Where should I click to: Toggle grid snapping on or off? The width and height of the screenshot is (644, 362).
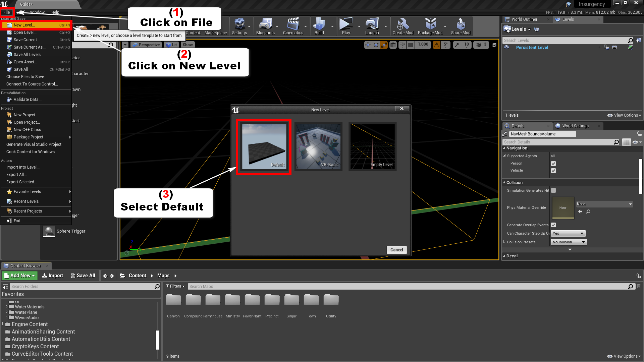[410, 45]
